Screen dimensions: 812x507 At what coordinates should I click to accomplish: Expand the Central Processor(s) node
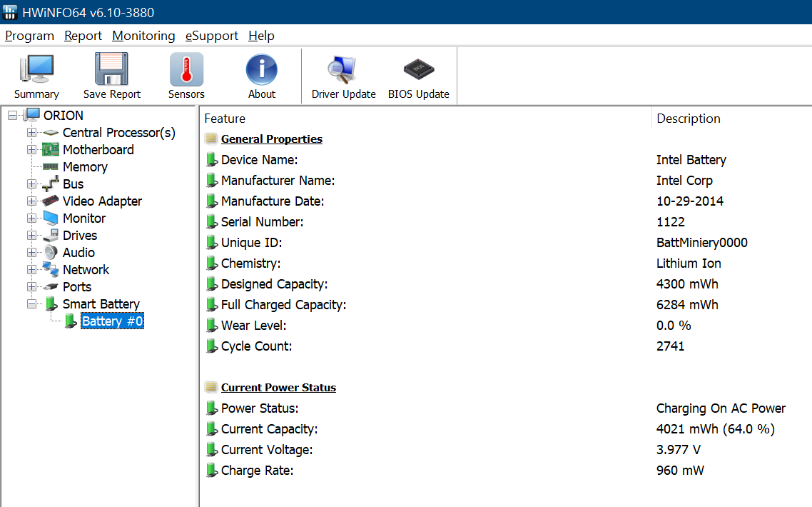click(x=31, y=133)
